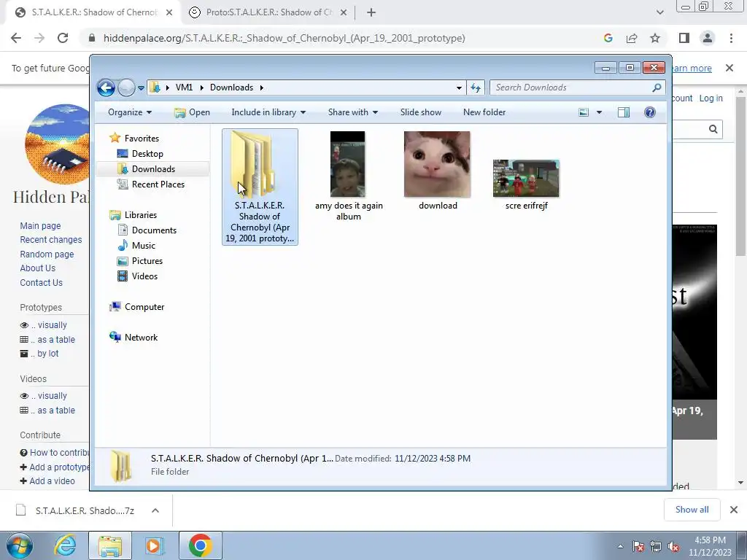
Task: Click Log in link on webpage
Action: [711, 98]
